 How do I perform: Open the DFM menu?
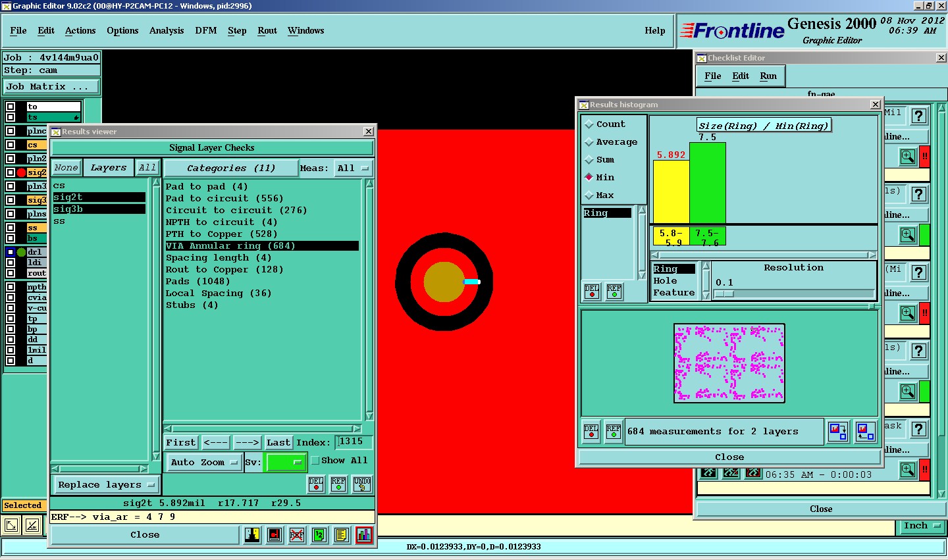click(x=206, y=31)
